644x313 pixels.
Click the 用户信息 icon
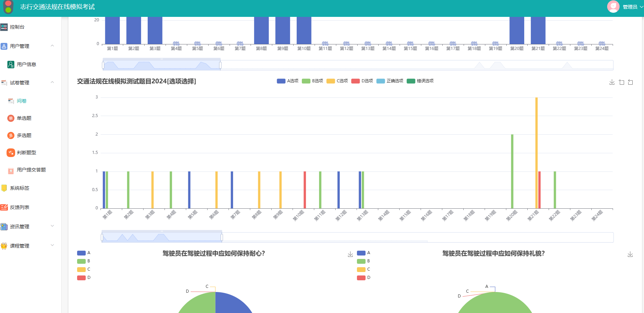click(11, 64)
